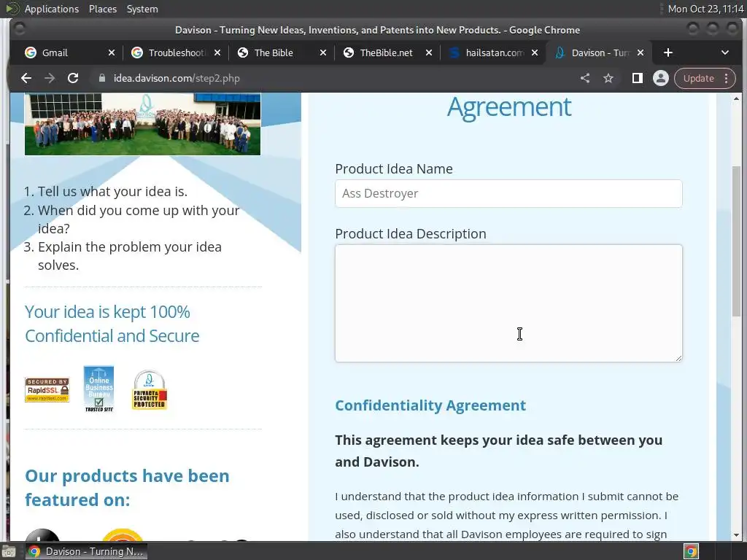Open the Places menu
Screen dimensions: 747x560
tap(103, 9)
